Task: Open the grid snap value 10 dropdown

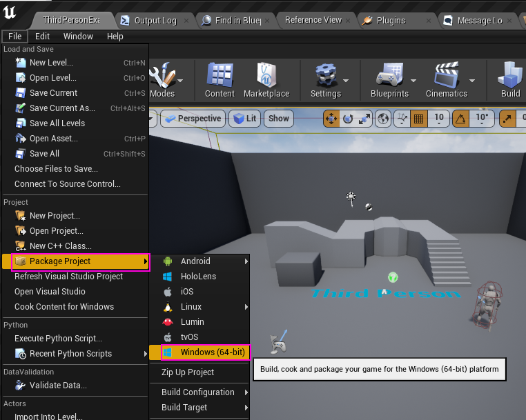Action: (439, 119)
